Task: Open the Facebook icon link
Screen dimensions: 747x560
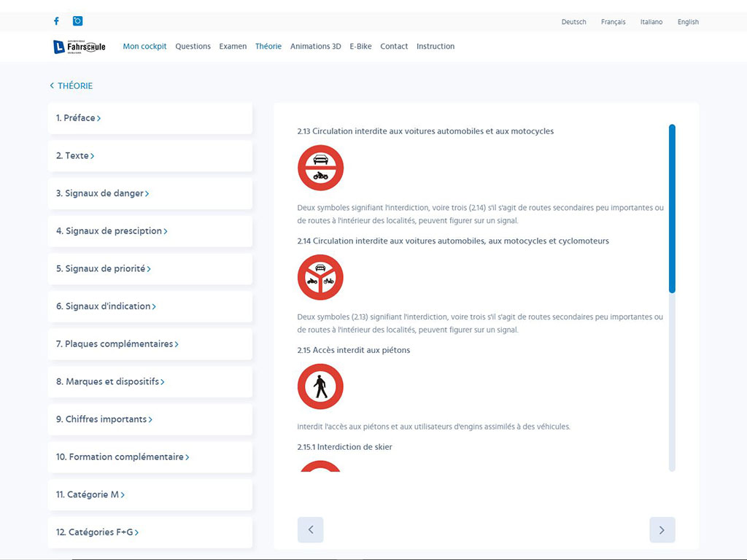Action: point(56,21)
